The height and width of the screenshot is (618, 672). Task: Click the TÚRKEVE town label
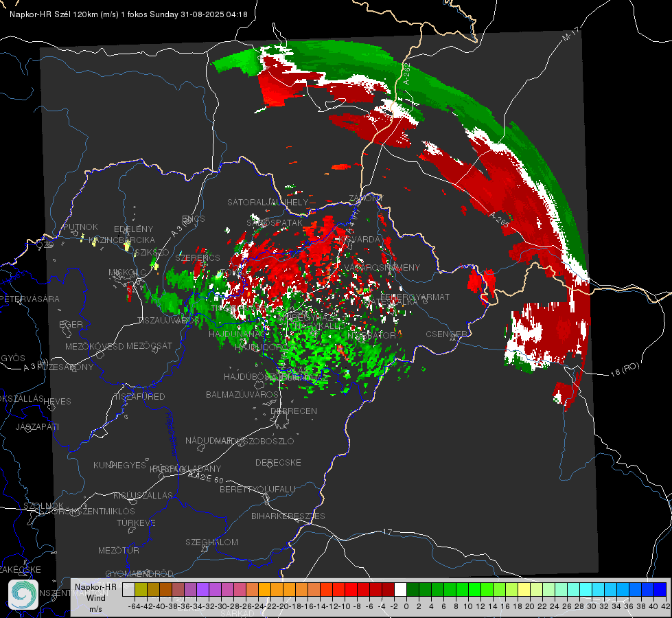(x=137, y=523)
